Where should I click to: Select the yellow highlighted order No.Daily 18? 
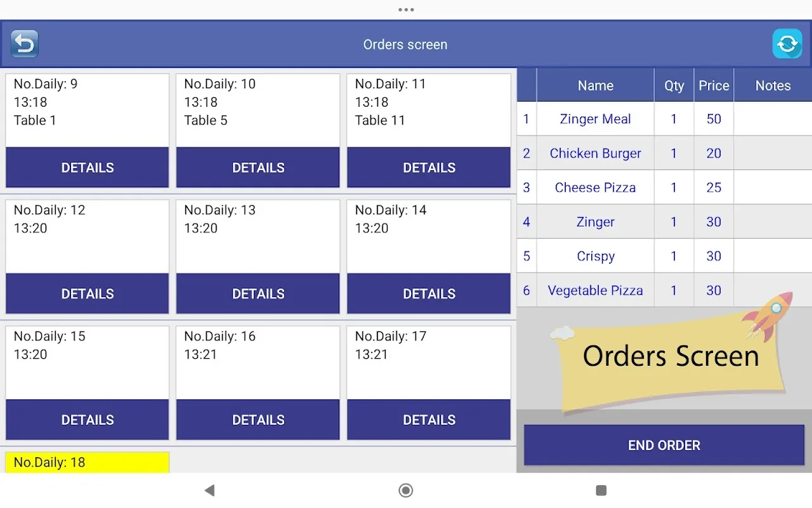[x=88, y=462]
